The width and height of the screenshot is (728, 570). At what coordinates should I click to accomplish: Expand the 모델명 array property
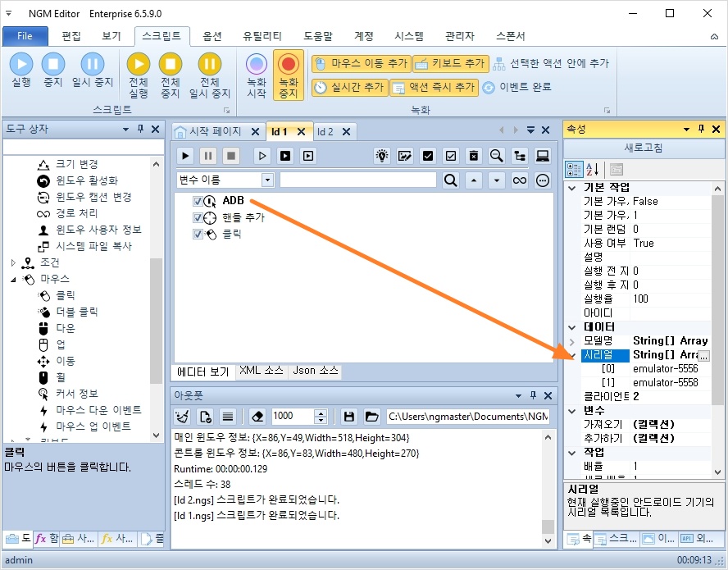[572, 342]
